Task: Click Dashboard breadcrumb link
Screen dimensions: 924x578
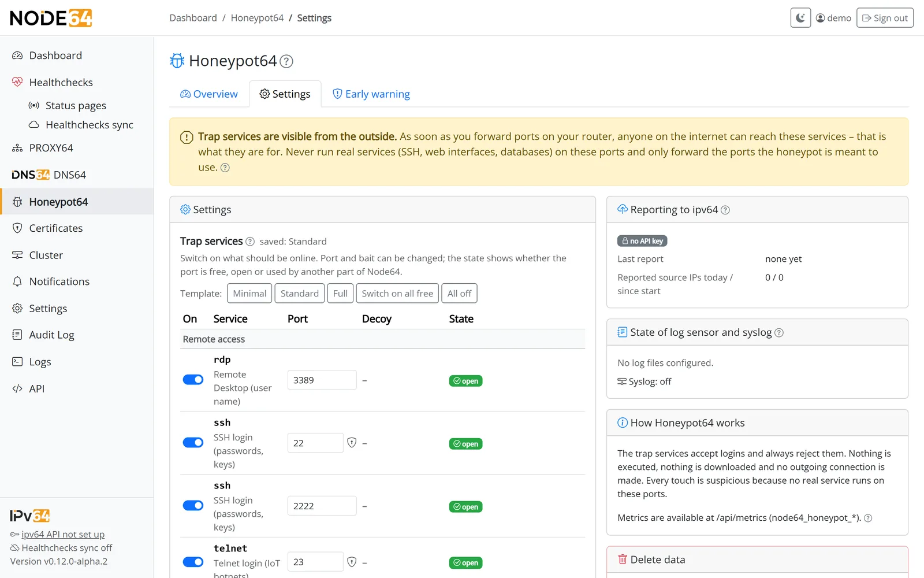Action: click(193, 18)
